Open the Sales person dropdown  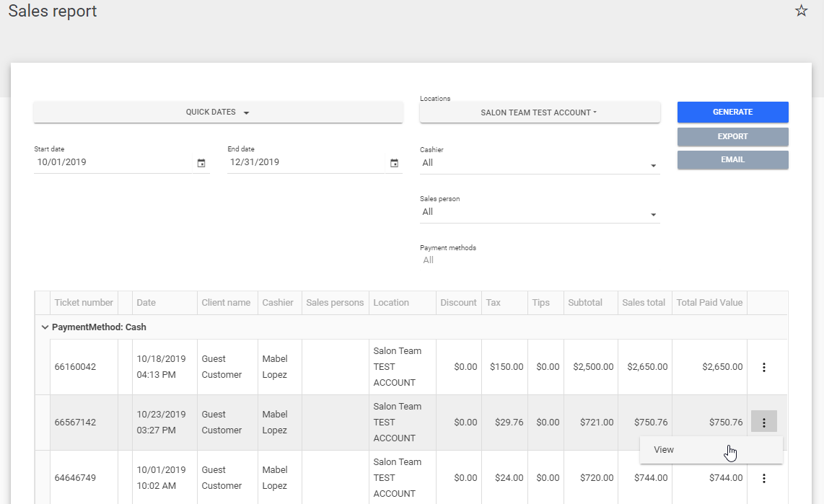[539, 213]
